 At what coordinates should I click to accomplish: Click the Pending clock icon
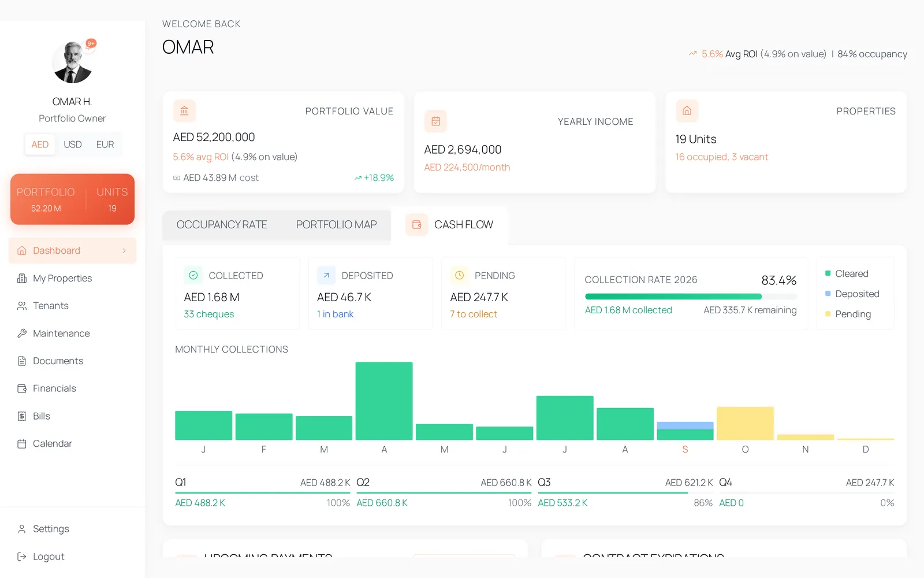(459, 276)
